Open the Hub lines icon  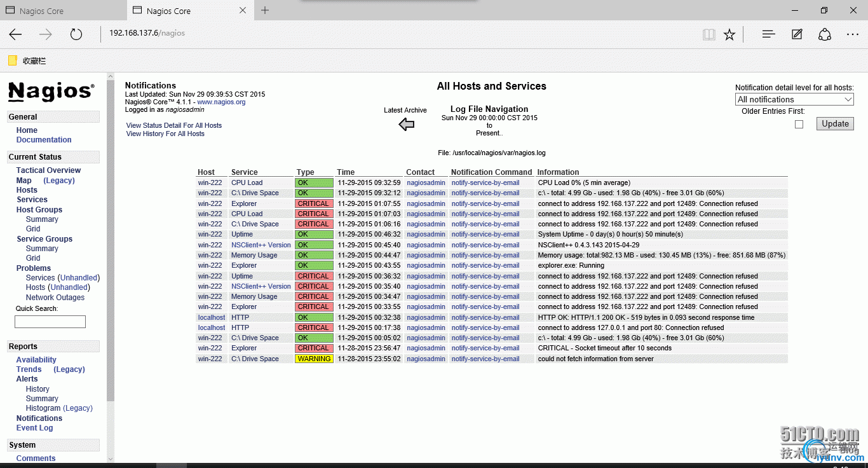pos(769,34)
